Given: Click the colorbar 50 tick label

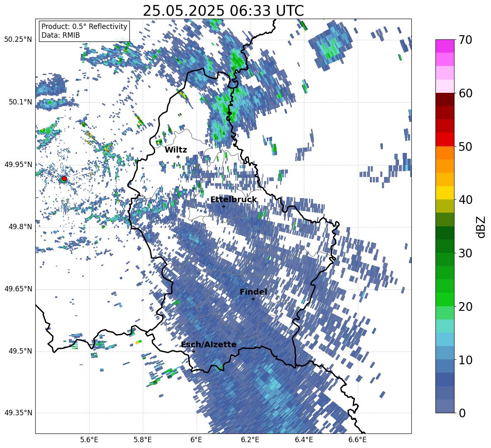Looking at the screenshot, I should (465, 146).
